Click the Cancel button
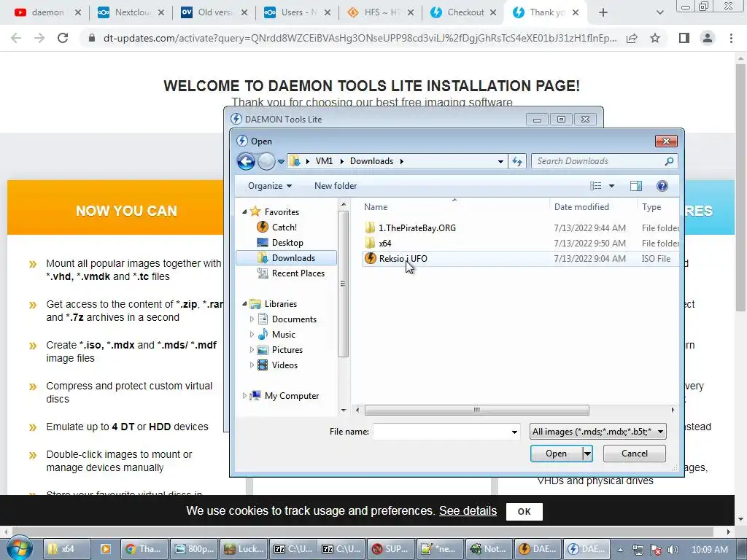This screenshot has width=747, height=560. pos(634,454)
